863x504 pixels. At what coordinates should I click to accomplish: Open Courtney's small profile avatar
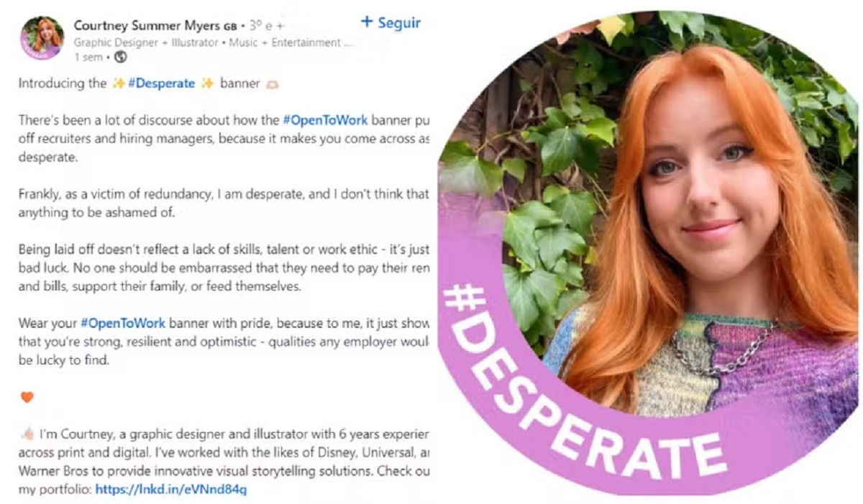pos(42,38)
